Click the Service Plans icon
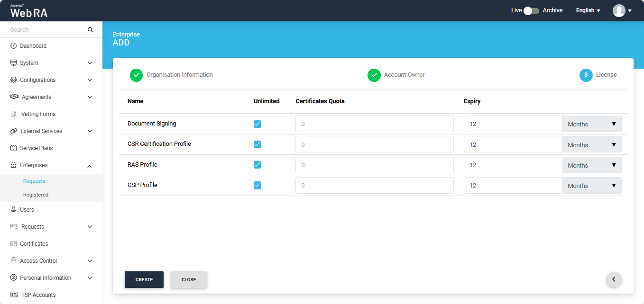 13,148
